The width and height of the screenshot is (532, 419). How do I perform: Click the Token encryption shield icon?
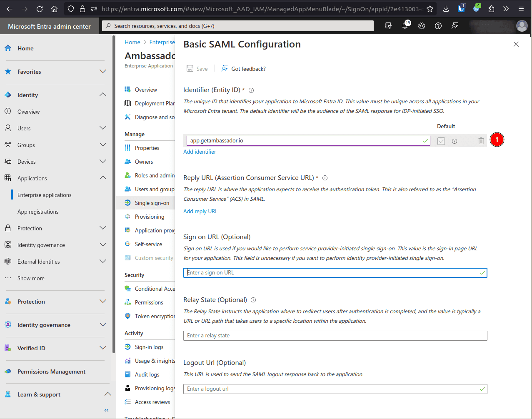[x=128, y=316]
